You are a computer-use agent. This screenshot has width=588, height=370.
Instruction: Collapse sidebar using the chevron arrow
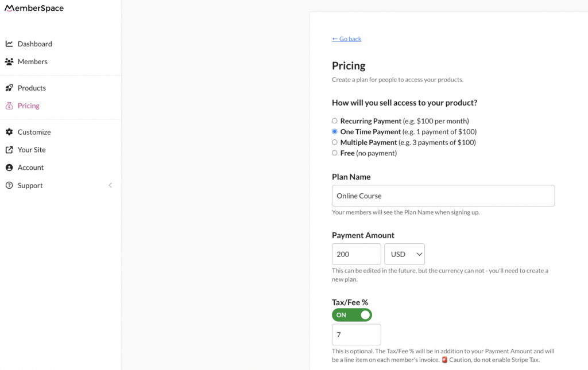point(110,185)
